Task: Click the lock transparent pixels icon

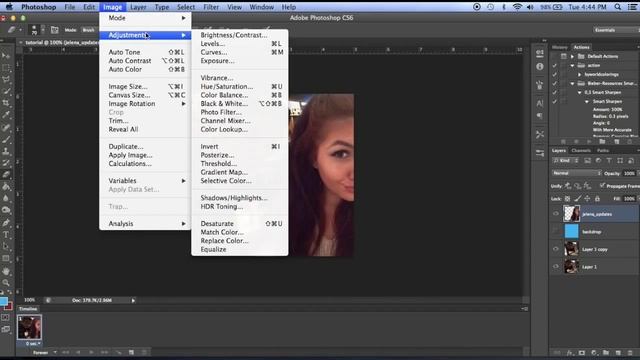Action: (567, 199)
